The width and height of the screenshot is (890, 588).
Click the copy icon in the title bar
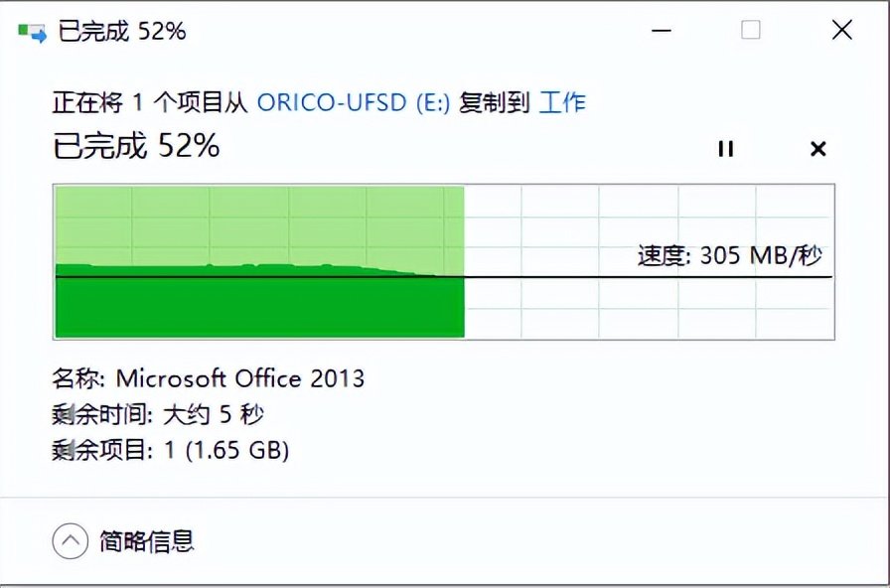pyautogui.click(x=32, y=32)
